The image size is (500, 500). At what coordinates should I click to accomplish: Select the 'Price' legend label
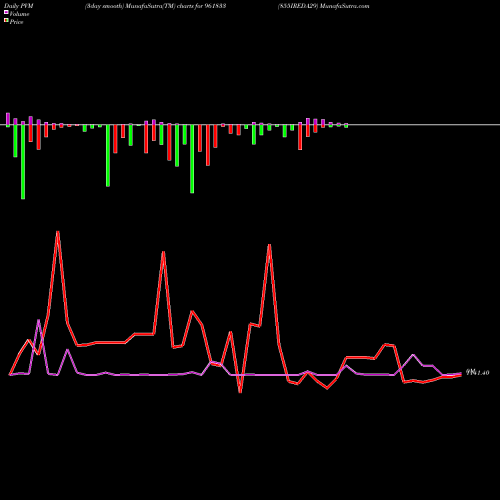tap(16, 22)
